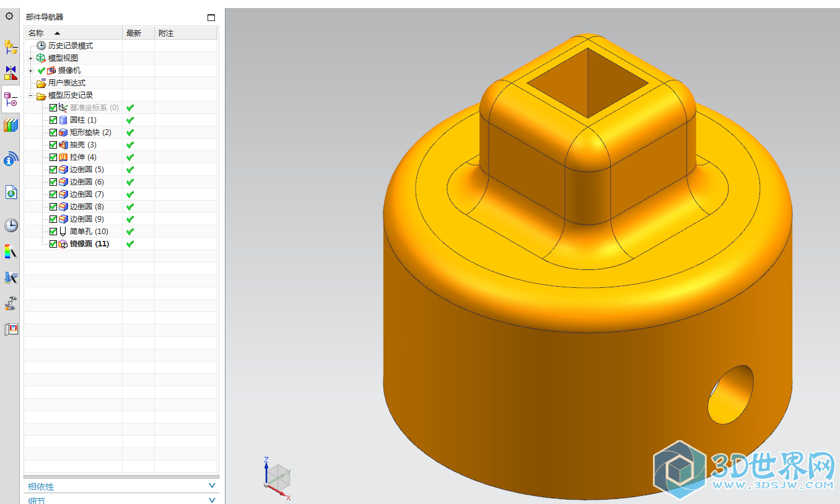Maximize the 部件导航器 panel
840x504 pixels.
coord(211,17)
